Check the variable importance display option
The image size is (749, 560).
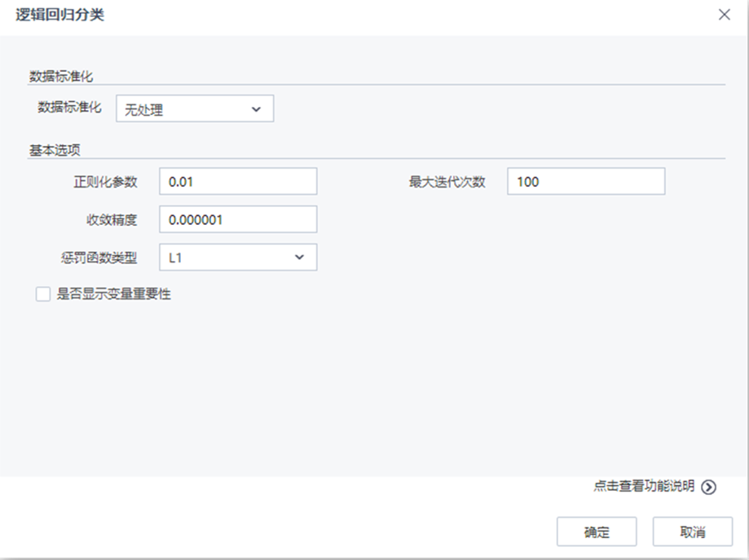pos(42,293)
